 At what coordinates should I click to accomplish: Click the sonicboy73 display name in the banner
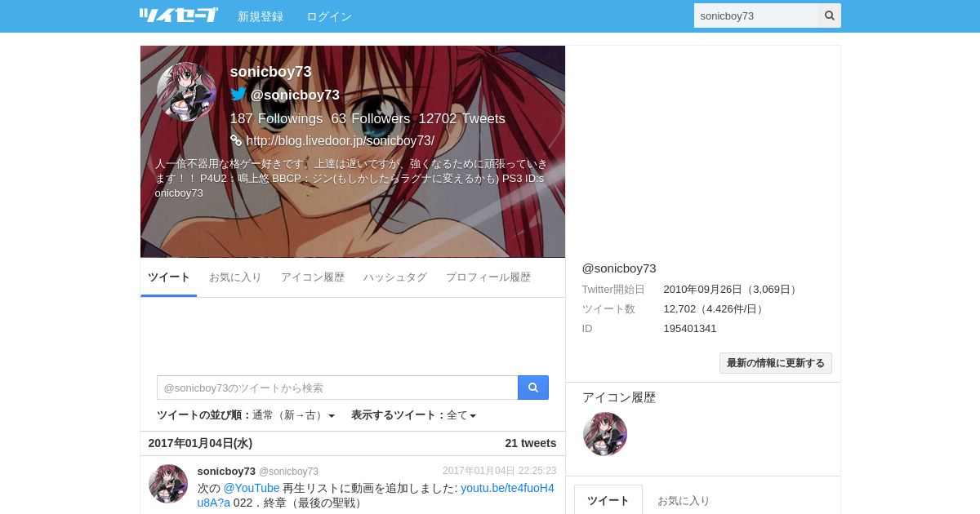pos(271,72)
